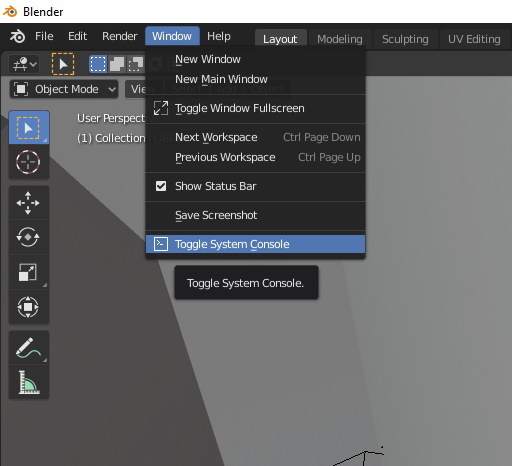Select the 3D Cursor tool
The image size is (512, 466).
click(29, 162)
